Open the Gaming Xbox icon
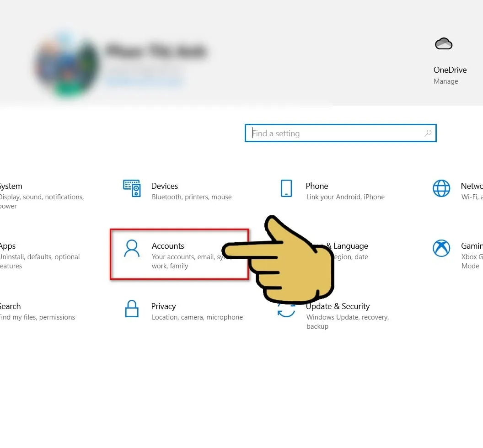 441,249
